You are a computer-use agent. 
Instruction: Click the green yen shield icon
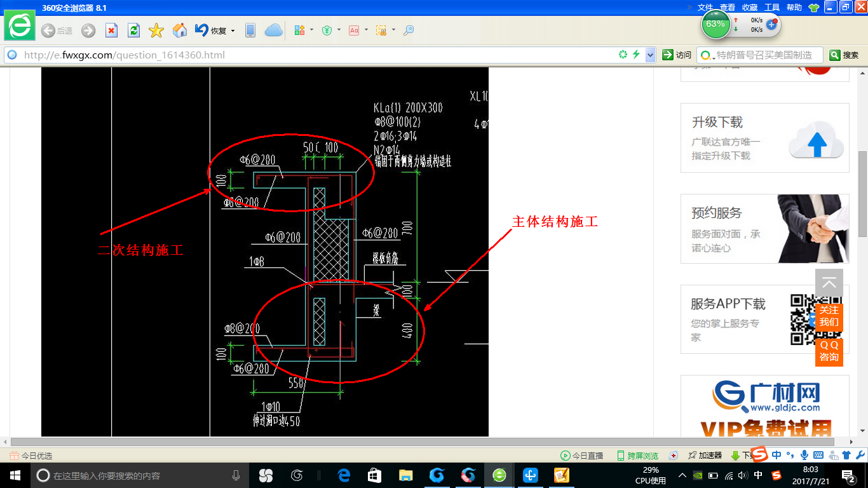[327, 30]
